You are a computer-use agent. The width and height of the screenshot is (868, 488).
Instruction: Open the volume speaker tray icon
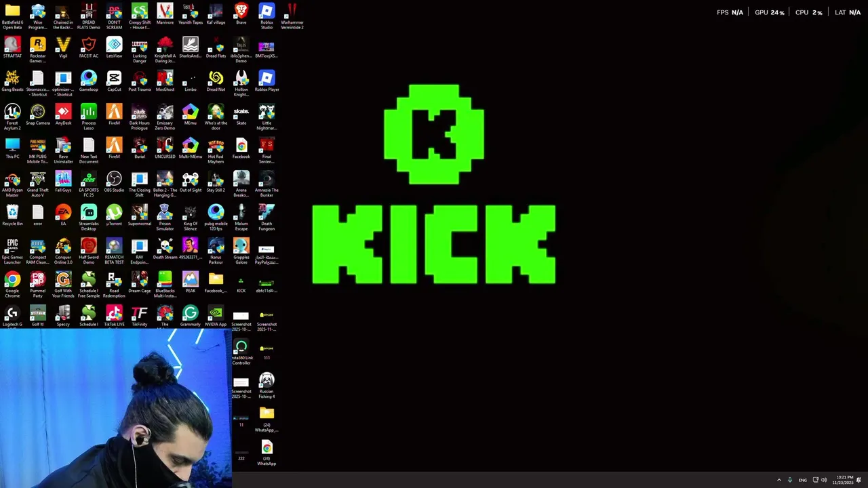pos(824,480)
